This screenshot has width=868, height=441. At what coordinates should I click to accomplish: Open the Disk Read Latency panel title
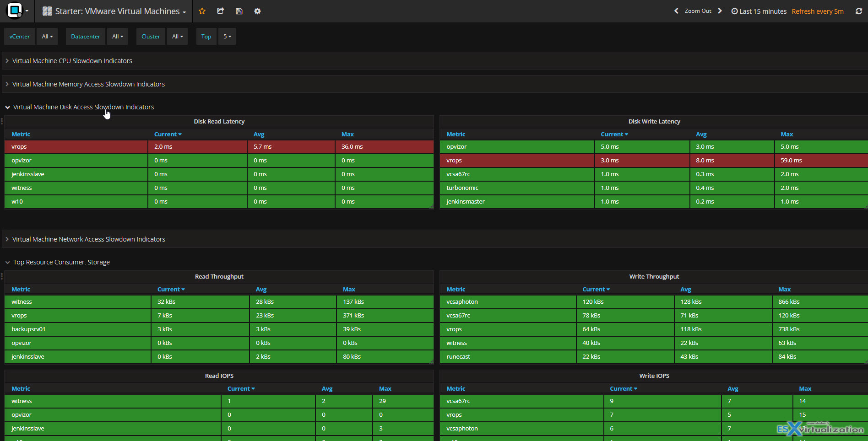pos(219,121)
